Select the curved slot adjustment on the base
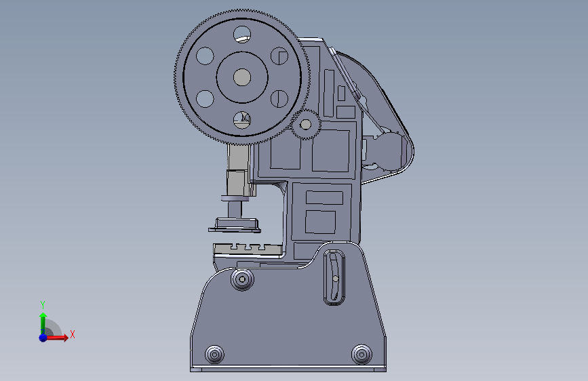 pyautogui.click(x=334, y=277)
